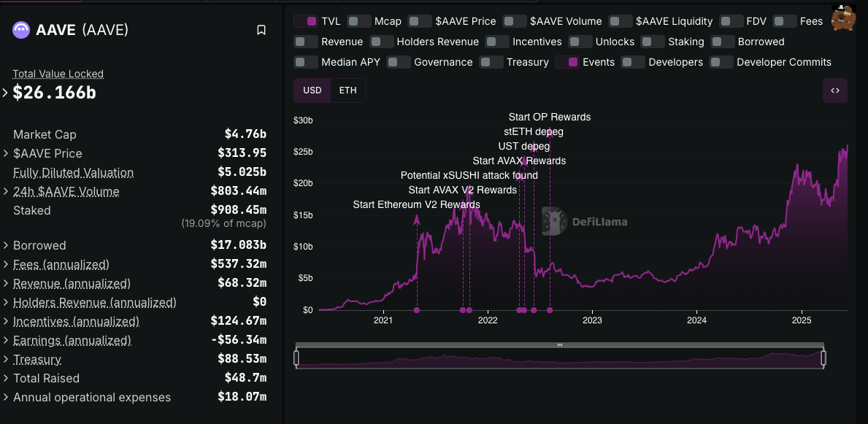The height and width of the screenshot is (424, 868).
Task: Select the USD denomination tab
Action: point(312,90)
